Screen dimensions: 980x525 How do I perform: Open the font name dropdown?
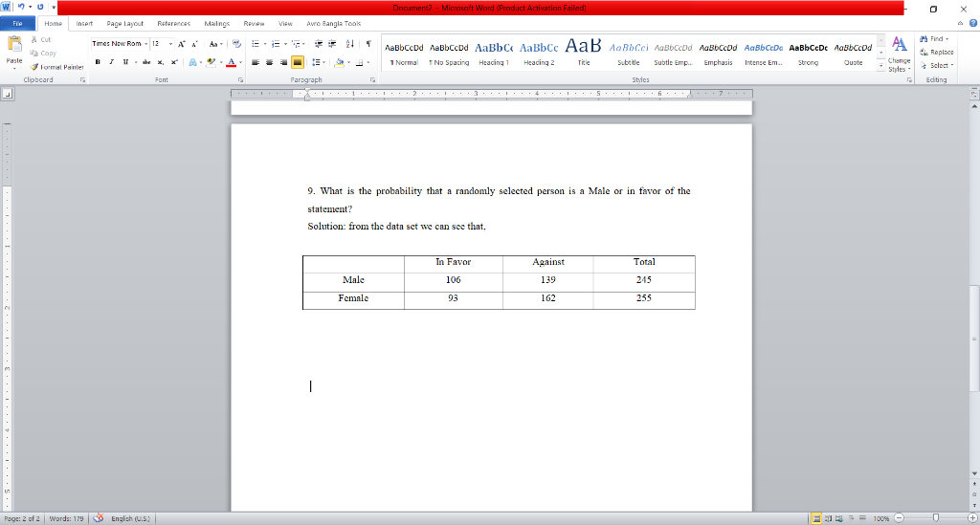[x=145, y=44]
